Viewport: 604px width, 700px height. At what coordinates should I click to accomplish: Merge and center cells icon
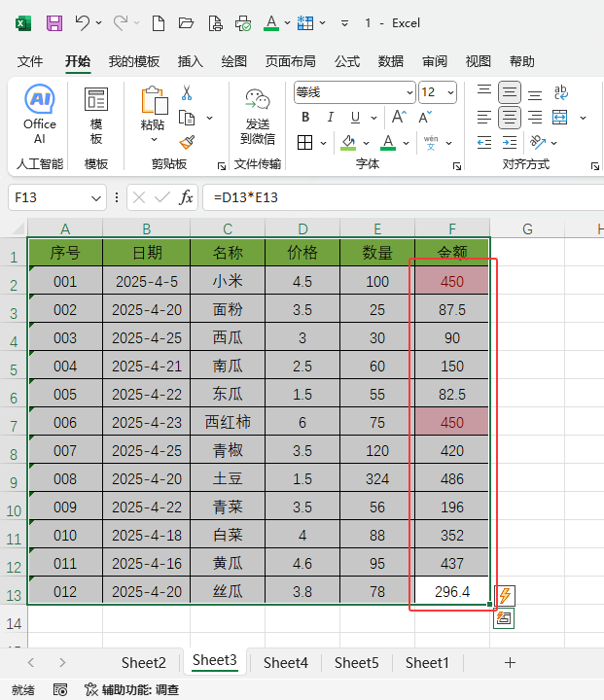[560, 118]
